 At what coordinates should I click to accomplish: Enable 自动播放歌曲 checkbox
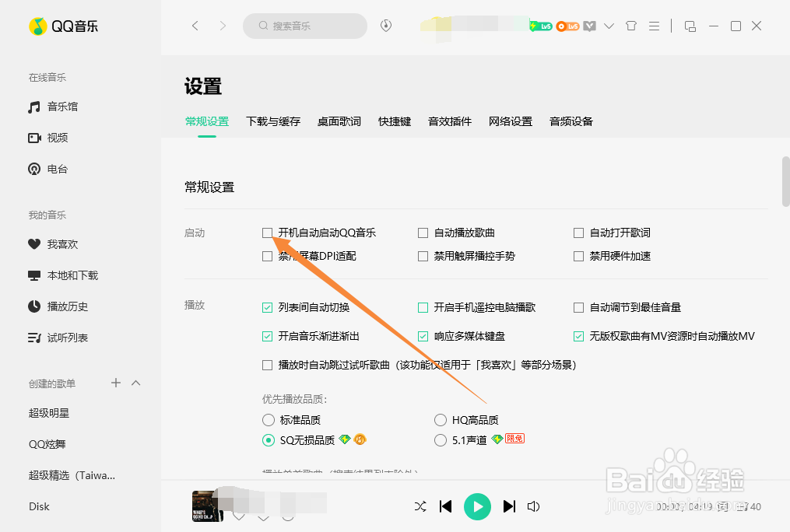[423, 233]
